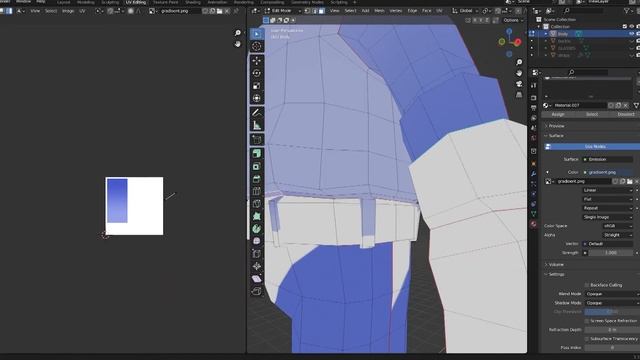
Task: Toggle visibility eye of Body object
Action: pyautogui.click(x=632, y=34)
